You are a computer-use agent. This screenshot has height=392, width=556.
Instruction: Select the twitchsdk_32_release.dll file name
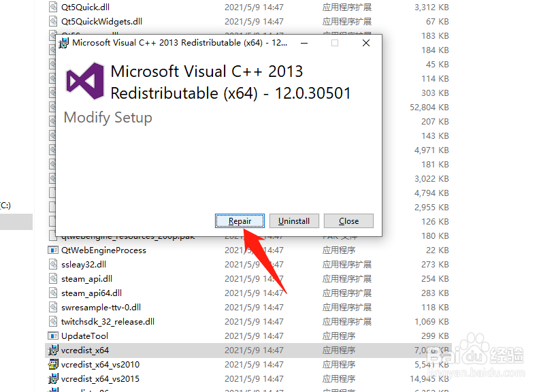point(108,321)
